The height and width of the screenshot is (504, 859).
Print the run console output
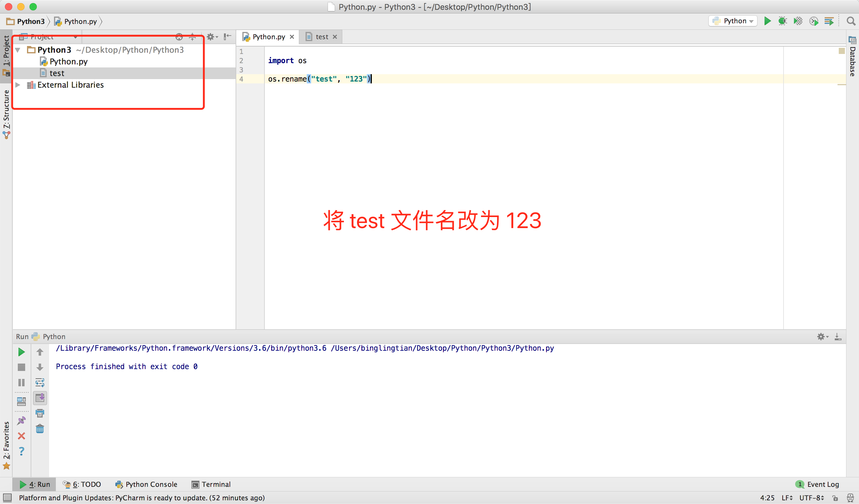point(40,414)
